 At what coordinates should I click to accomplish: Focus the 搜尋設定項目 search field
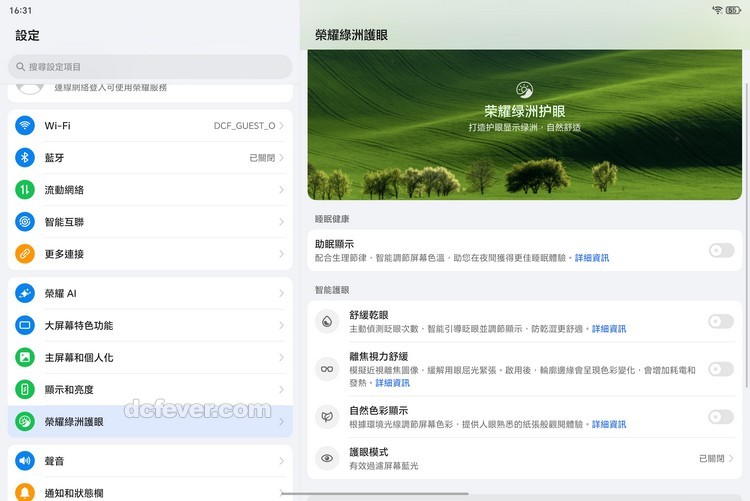click(150, 67)
